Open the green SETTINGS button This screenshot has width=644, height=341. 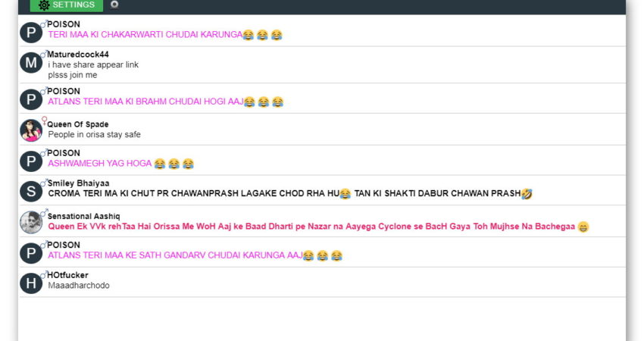tap(67, 5)
